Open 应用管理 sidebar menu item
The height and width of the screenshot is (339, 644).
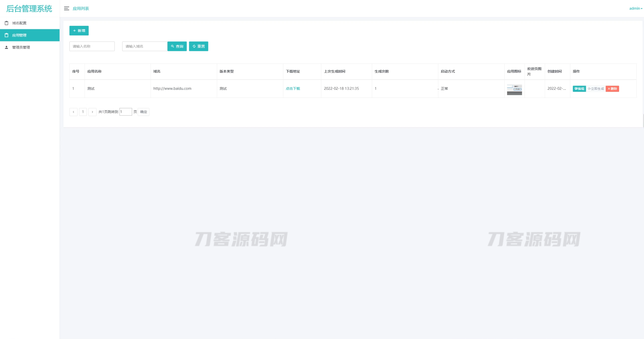click(x=19, y=35)
